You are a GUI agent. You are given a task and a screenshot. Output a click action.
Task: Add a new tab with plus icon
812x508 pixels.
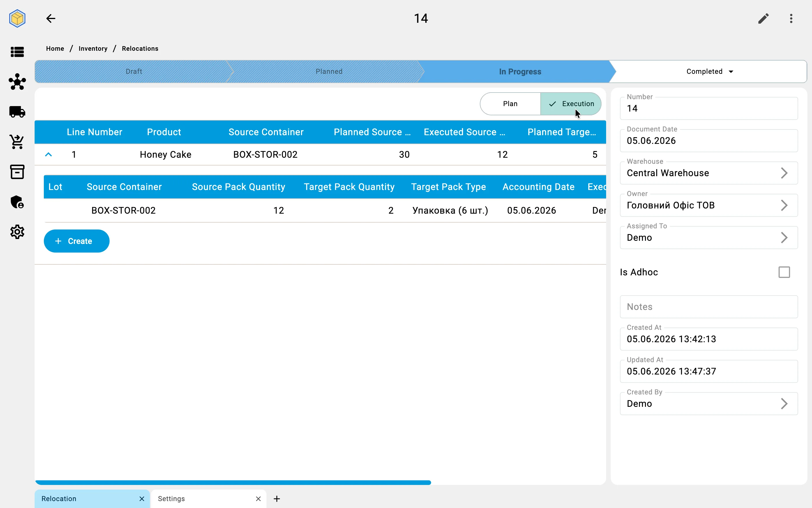pyautogui.click(x=277, y=498)
